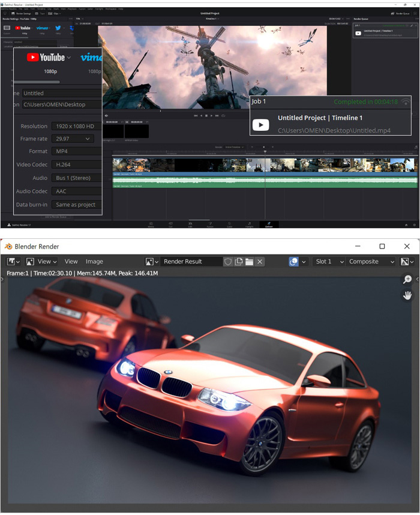Click the new image duplicate icon
The image size is (420, 515).
tap(238, 262)
